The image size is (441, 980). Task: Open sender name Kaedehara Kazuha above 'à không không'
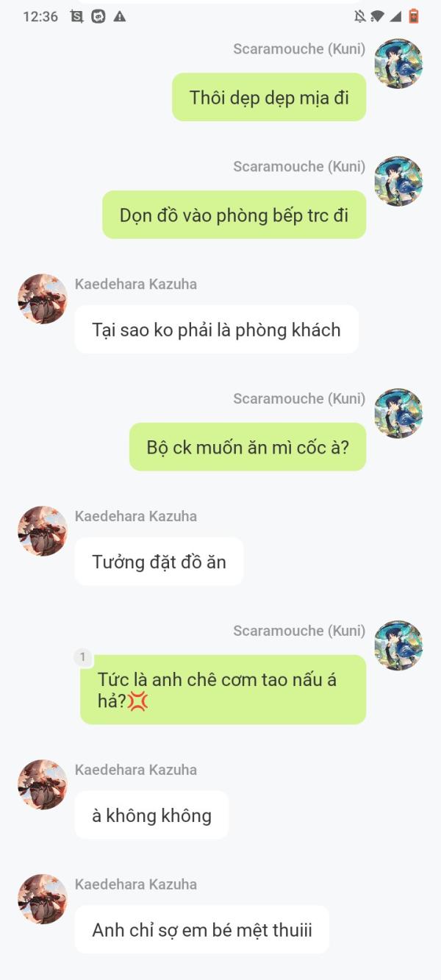[x=136, y=770]
